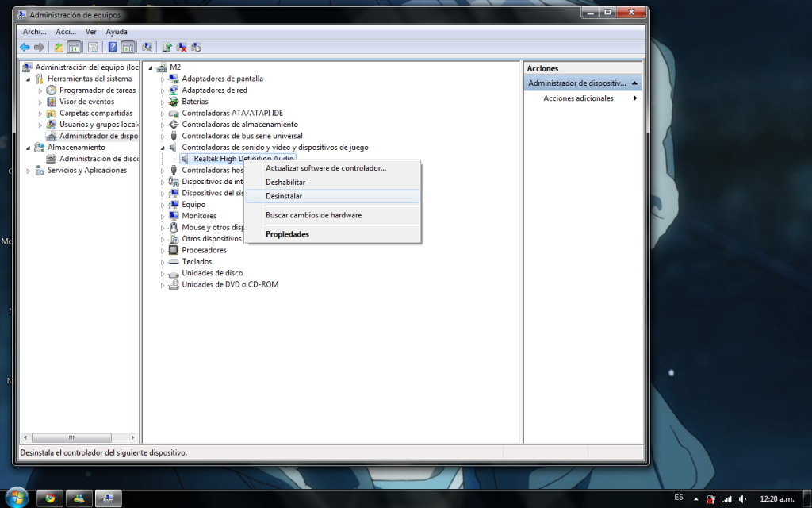The height and width of the screenshot is (508, 812).
Task: Click the gray Forward arrow in toolbar
Action: click(x=39, y=48)
